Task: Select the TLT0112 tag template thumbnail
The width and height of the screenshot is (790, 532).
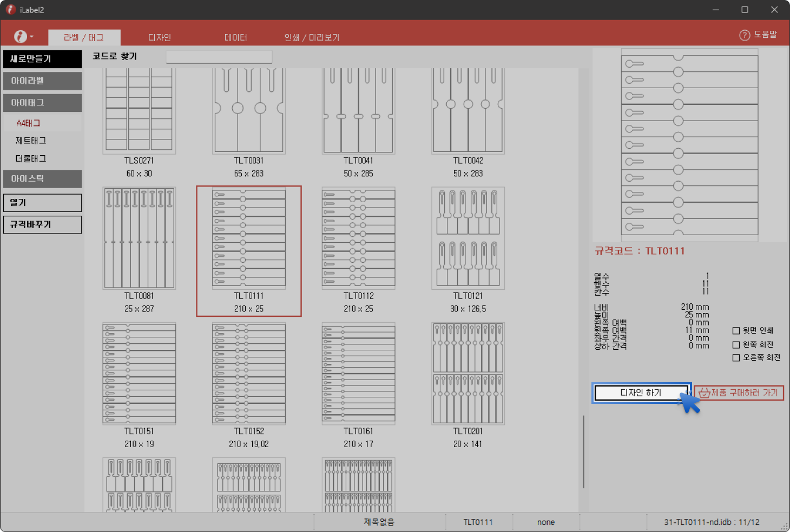Action: click(358, 238)
